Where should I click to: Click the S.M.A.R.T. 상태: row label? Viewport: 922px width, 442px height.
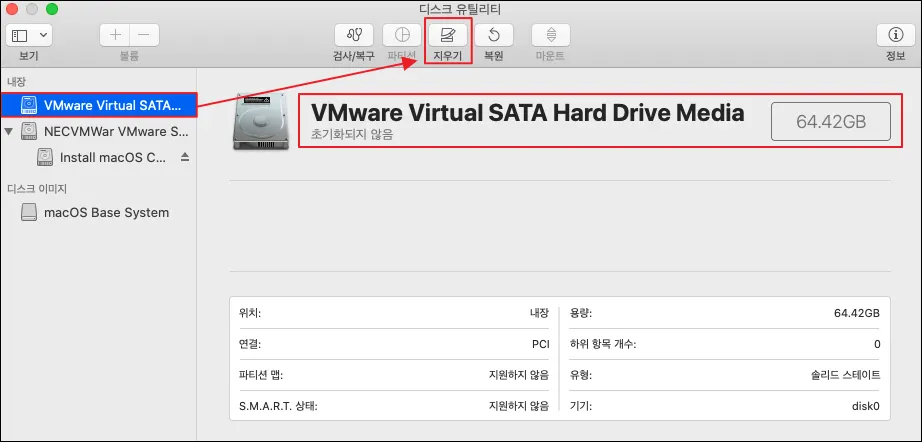[x=278, y=406]
